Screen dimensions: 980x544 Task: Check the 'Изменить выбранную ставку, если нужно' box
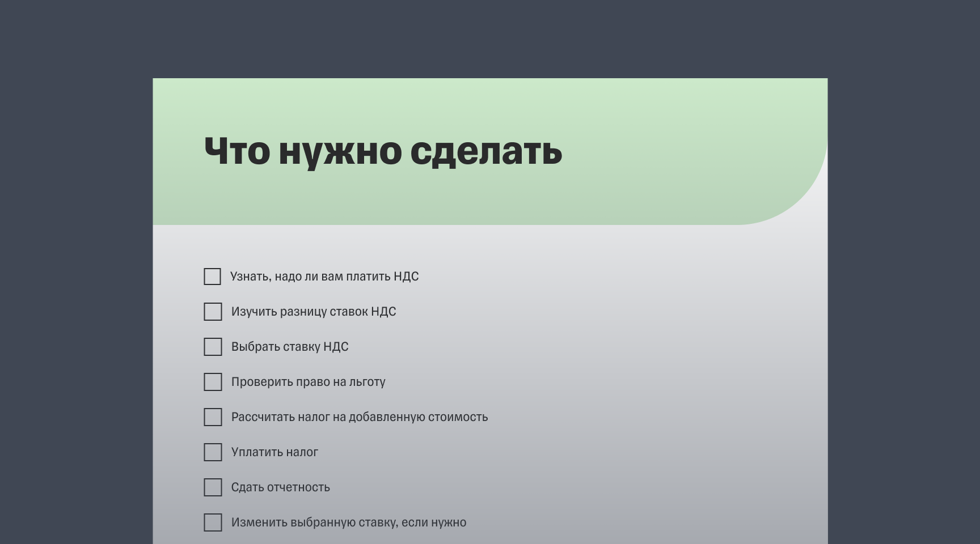point(213,522)
